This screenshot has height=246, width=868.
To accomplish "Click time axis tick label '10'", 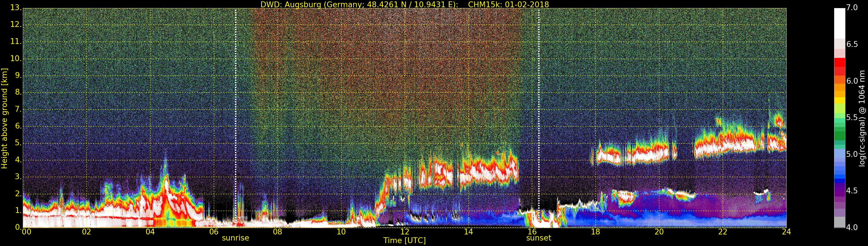I will pos(341,232).
